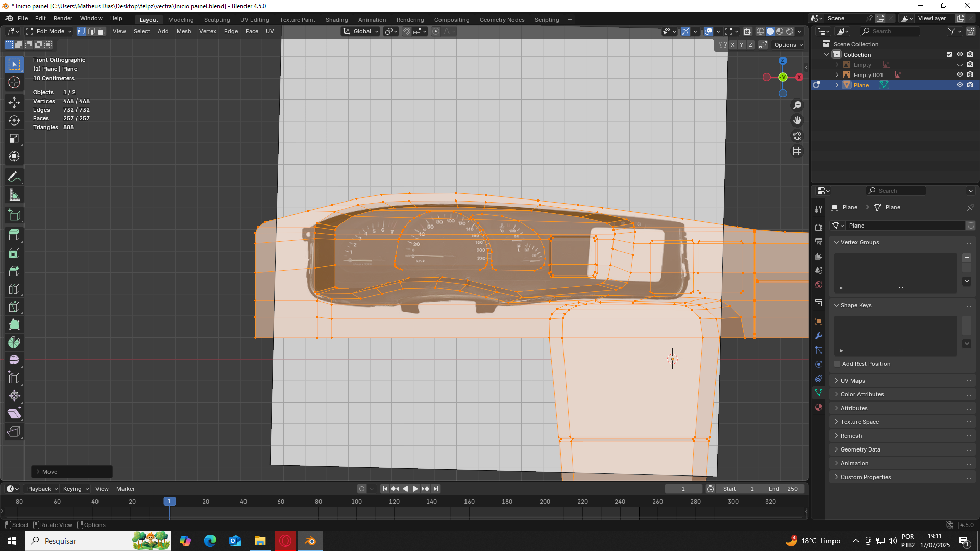Activate the Annotate pencil tool
Screen dimensions: 980x551
[x=14, y=177]
